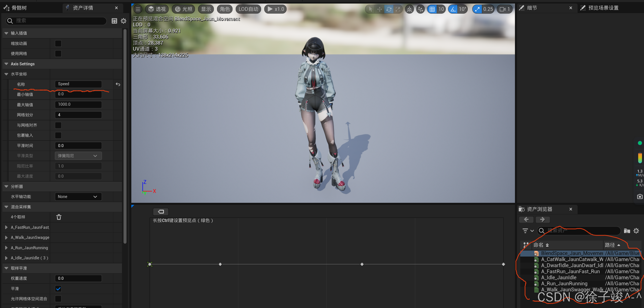
Task: Select the rotate transform tool
Action: [389, 9]
